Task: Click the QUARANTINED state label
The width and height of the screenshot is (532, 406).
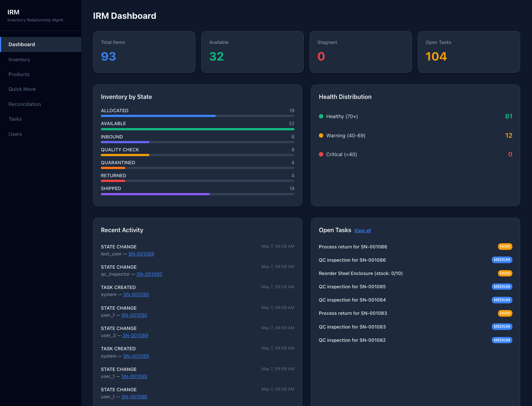Action: click(118, 163)
